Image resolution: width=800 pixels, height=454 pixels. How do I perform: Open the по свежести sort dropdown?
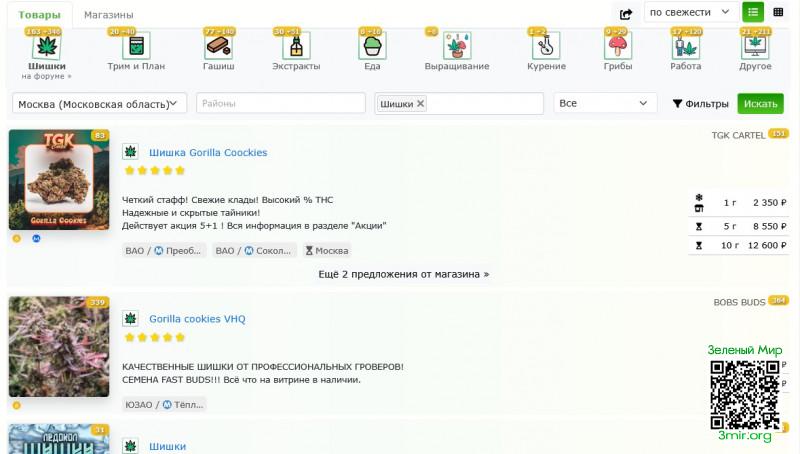click(x=691, y=12)
